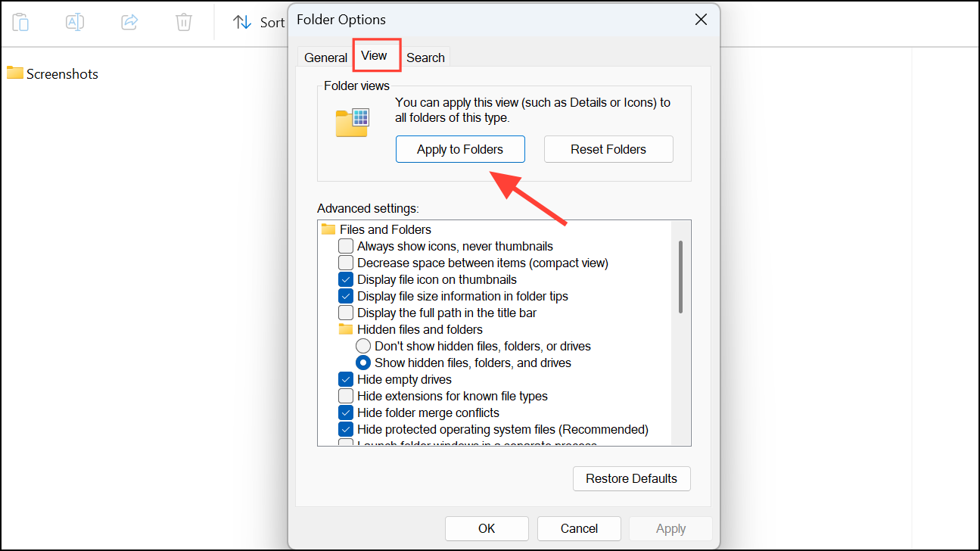
Task: Click the Apply to Folders button
Action: pyautogui.click(x=460, y=149)
